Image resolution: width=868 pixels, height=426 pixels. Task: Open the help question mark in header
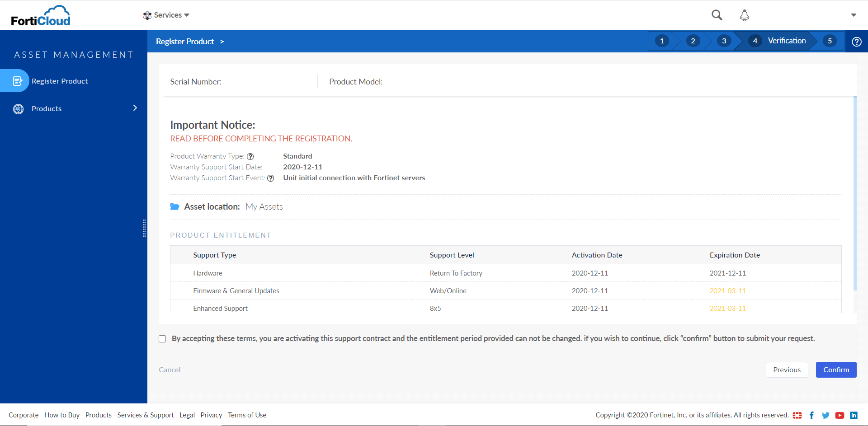(857, 42)
